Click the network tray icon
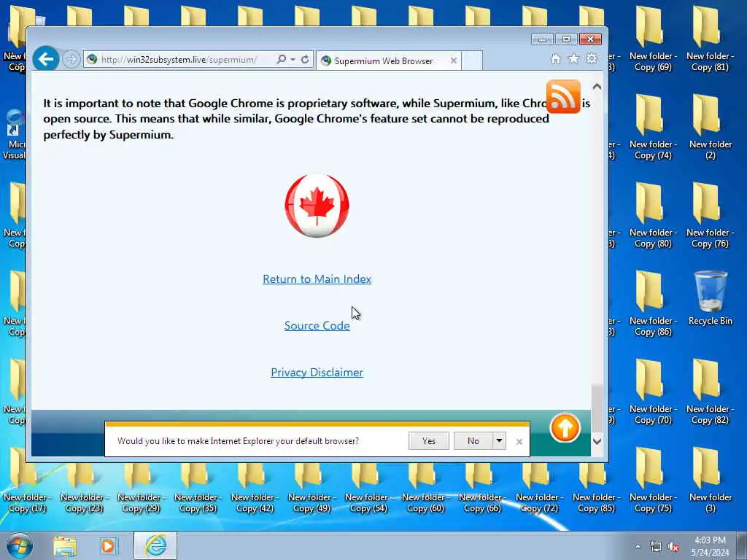This screenshot has height=560, width=747. (656, 547)
